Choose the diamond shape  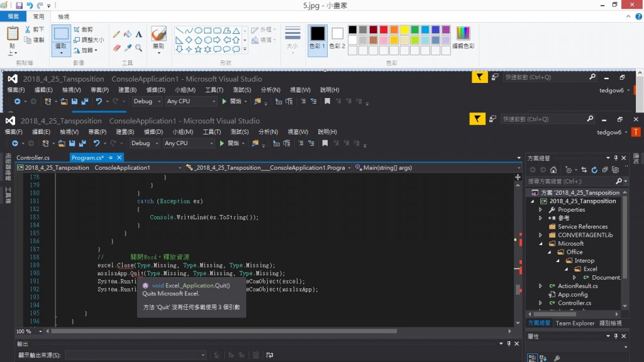[189, 40]
